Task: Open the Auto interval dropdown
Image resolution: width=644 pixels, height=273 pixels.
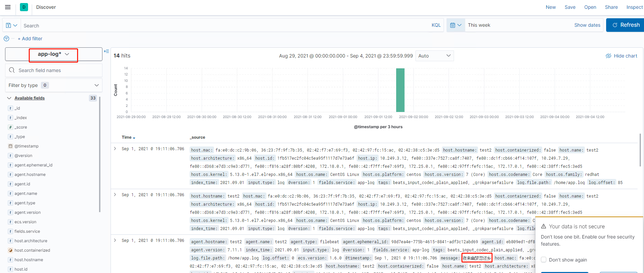Action: [x=434, y=56]
